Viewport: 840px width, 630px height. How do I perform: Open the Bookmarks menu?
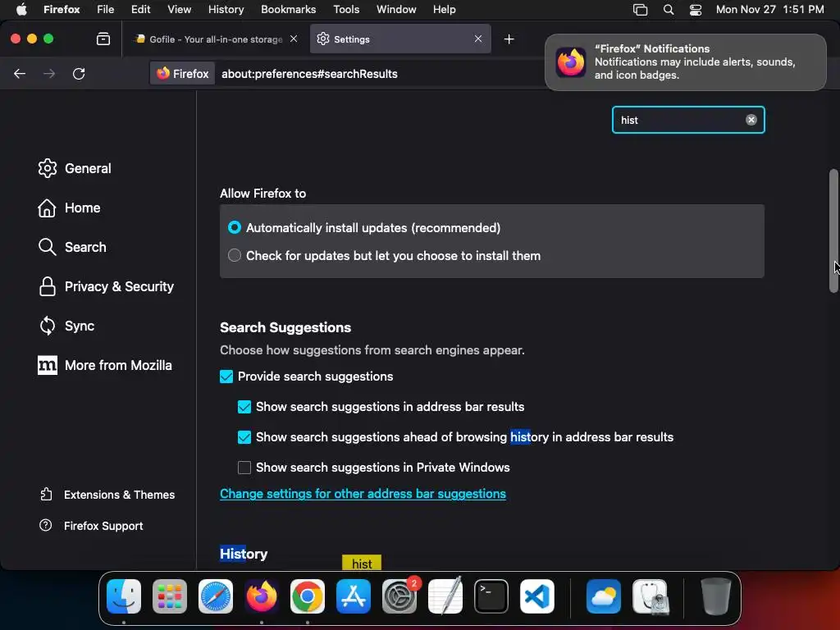point(288,9)
